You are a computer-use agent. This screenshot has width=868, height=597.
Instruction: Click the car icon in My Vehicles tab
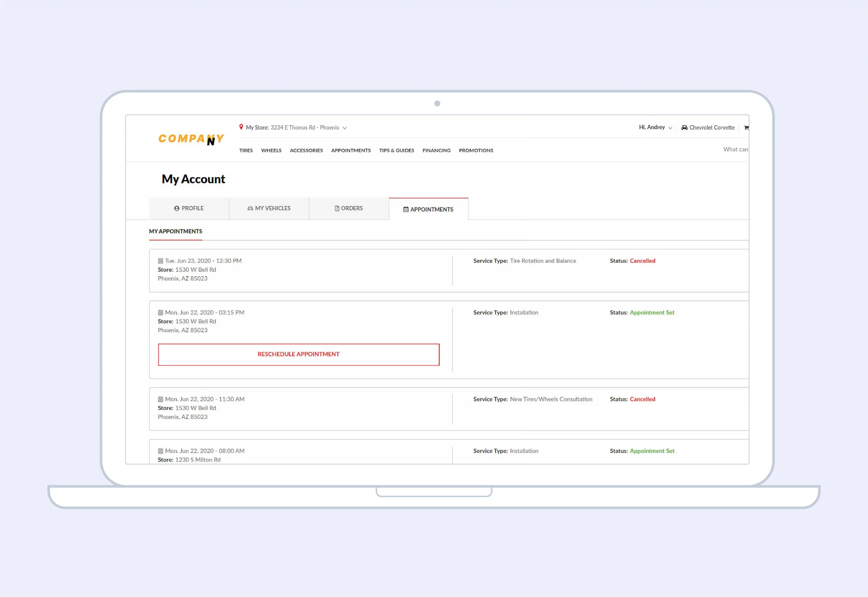pyautogui.click(x=250, y=208)
